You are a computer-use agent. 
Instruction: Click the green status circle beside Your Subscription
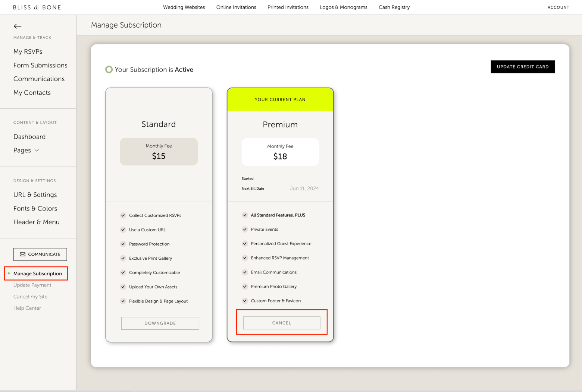point(109,69)
